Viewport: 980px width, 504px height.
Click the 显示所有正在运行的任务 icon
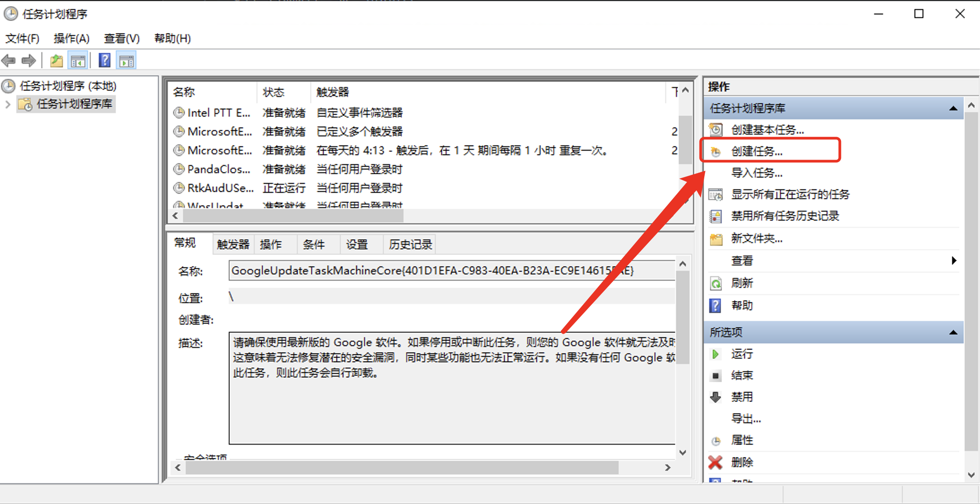[x=716, y=195]
